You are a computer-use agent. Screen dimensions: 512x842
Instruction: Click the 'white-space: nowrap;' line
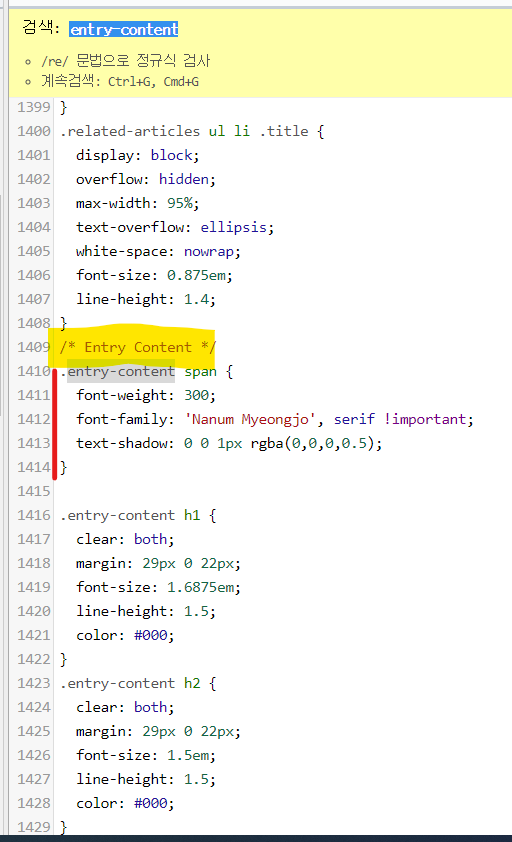coord(158,251)
